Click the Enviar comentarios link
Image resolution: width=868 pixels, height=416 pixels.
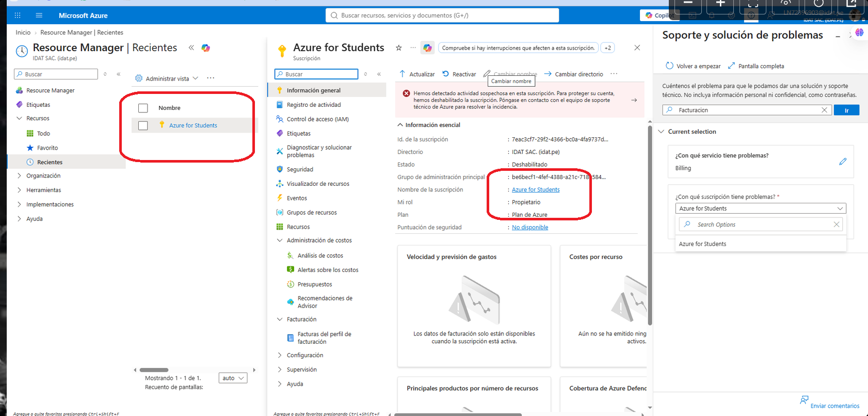tap(834, 406)
